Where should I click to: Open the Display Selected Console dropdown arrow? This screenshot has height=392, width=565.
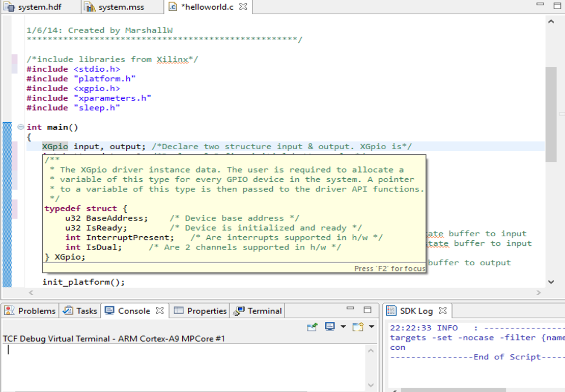pos(343,326)
